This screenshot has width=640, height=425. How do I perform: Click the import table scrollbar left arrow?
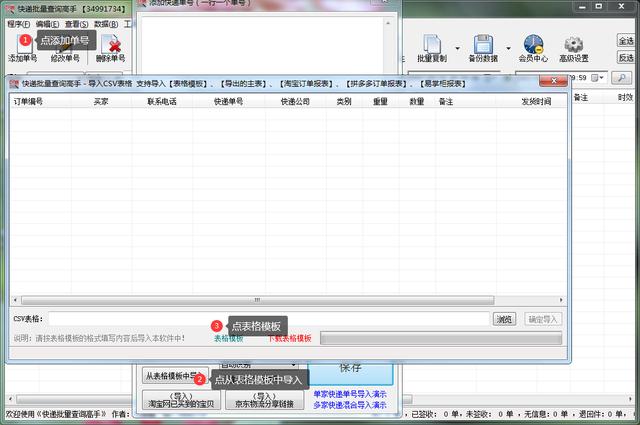(x=15, y=300)
